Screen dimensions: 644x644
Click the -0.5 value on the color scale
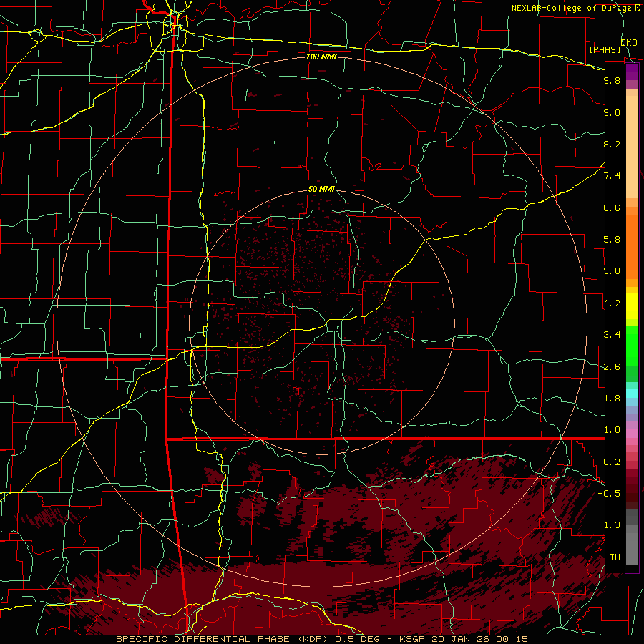pyautogui.click(x=609, y=494)
